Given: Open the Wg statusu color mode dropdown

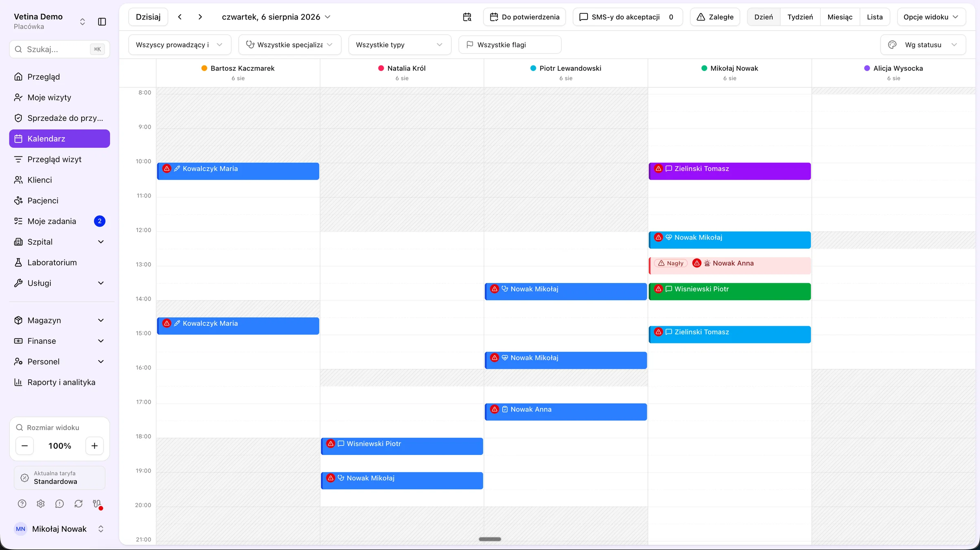Looking at the screenshot, I should click(x=923, y=45).
